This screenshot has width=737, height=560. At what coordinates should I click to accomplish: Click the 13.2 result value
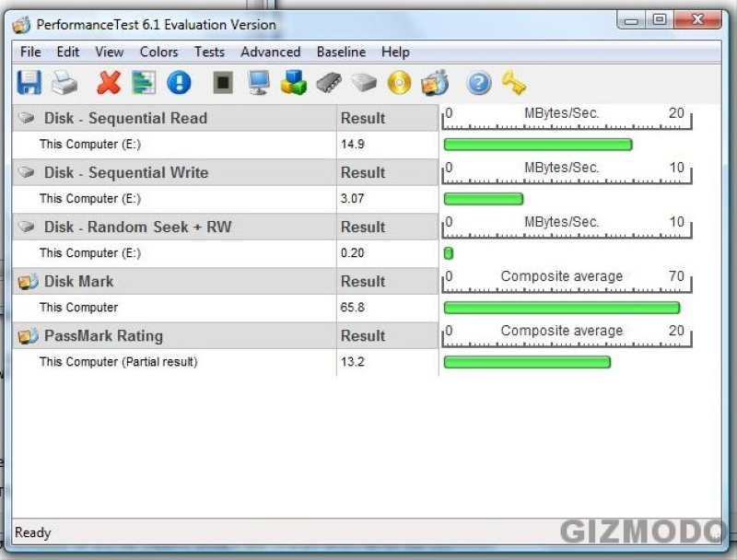[x=353, y=362]
